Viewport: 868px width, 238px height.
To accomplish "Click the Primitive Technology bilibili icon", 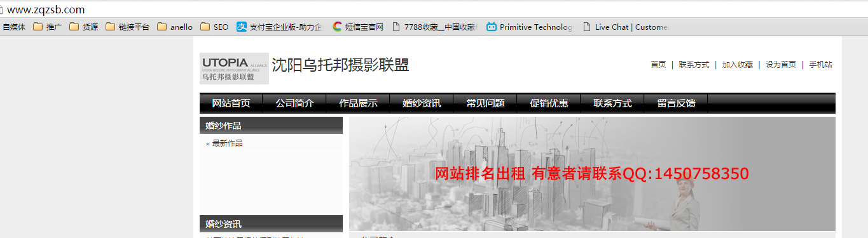I will [x=492, y=27].
